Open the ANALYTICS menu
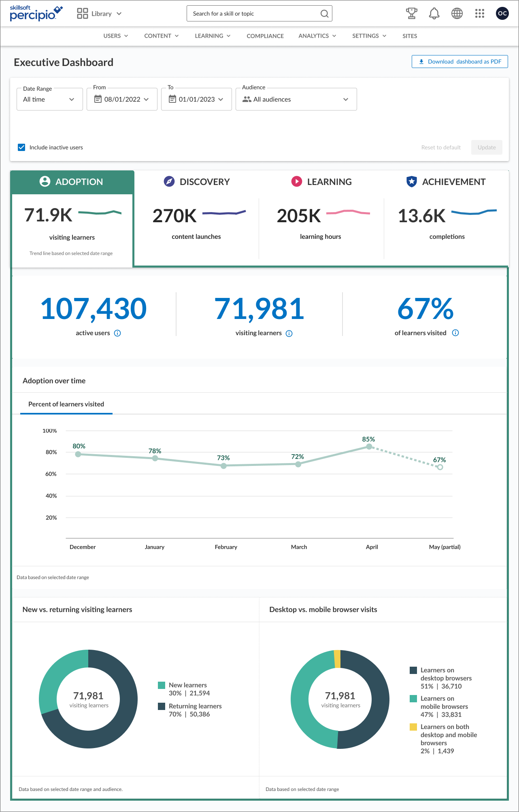The height and width of the screenshot is (812, 519). pos(317,36)
